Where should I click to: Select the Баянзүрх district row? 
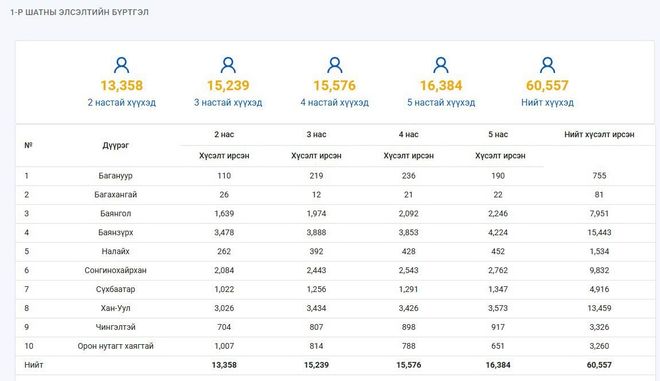335,232
